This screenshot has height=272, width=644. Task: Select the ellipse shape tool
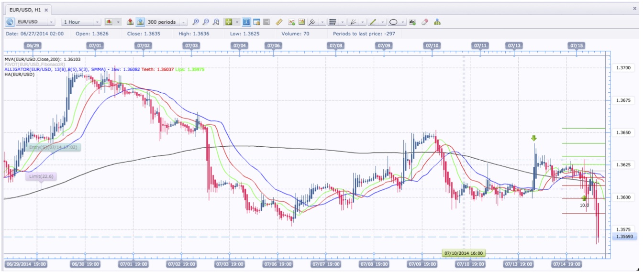pyautogui.click(x=394, y=22)
